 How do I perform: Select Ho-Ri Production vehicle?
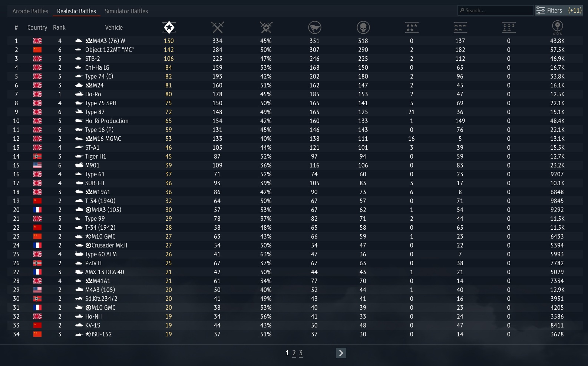click(x=107, y=121)
